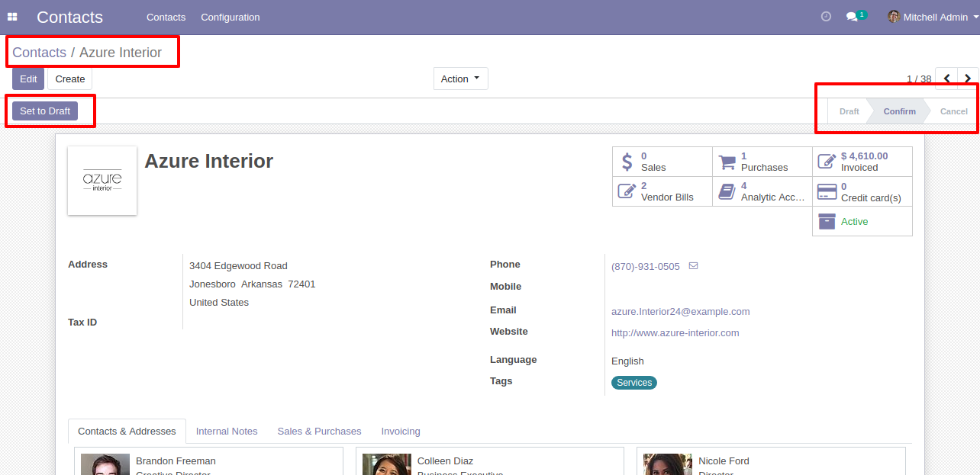
Task: Click the Purchases shopping cart icon
Action: pyautogui.click(x=727, y=162)
